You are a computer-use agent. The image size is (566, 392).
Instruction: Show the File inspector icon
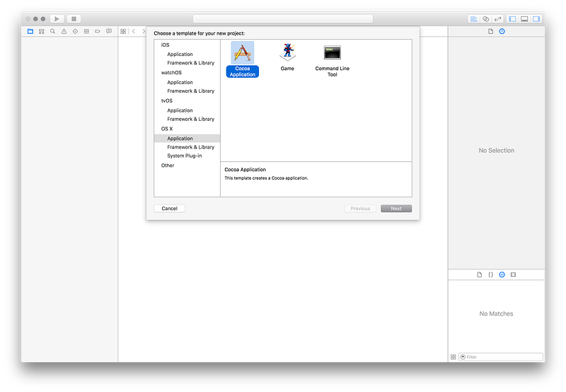tap(490, 31)
